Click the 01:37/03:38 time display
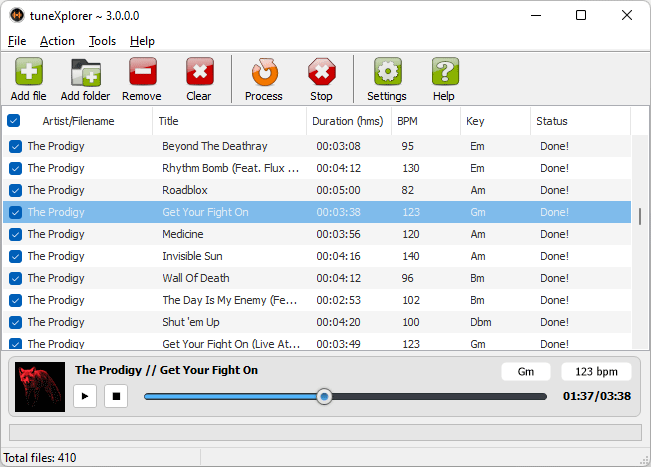The height and width of the screenshot is (467, 651). coord(597,396)
